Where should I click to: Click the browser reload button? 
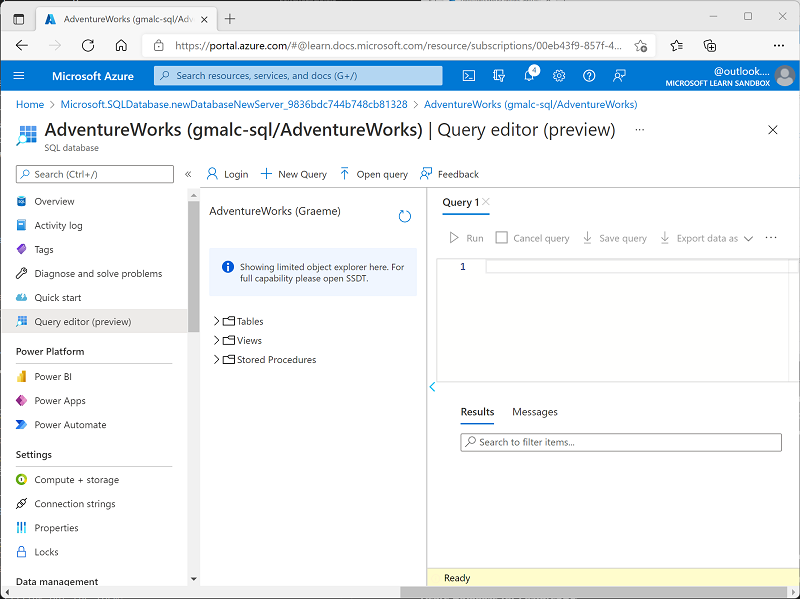[88, 45]
